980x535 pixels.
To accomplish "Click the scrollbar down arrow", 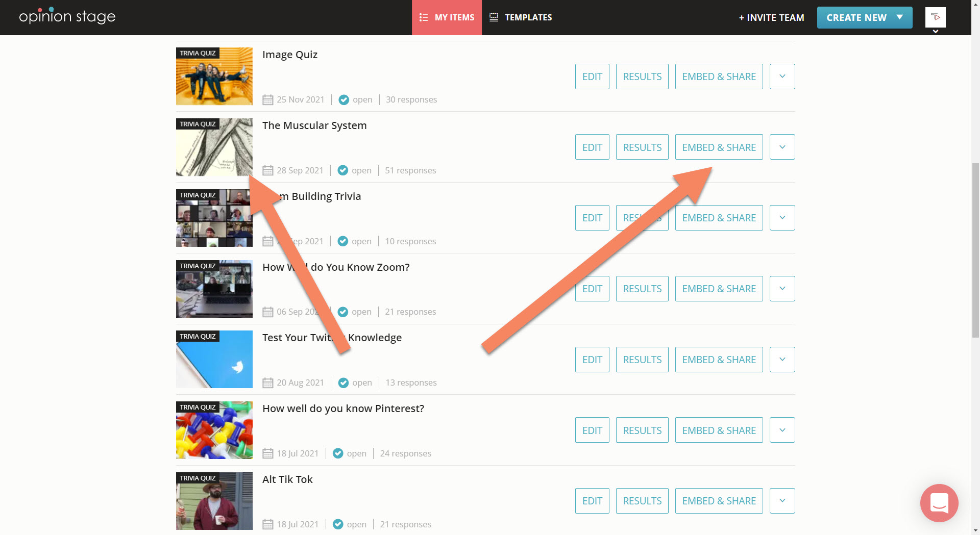I will tap(975, 530).
